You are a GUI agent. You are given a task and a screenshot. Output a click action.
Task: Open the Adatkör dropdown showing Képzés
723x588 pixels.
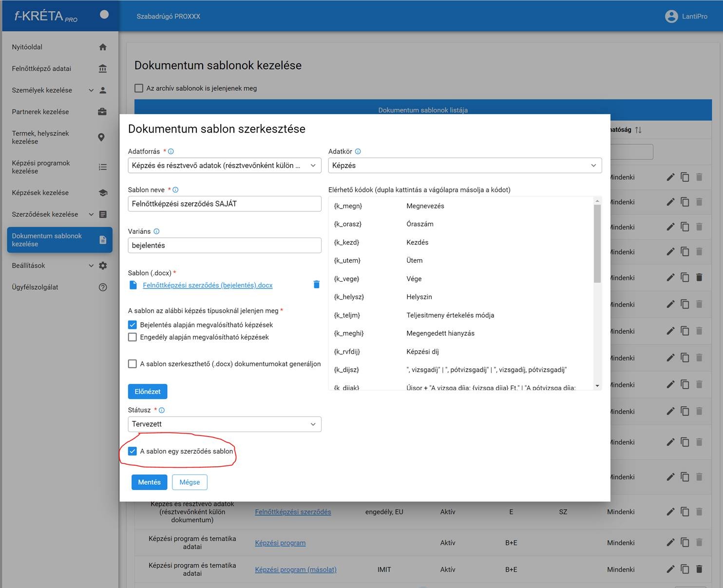pyautogui.click(x=465, y=166)
